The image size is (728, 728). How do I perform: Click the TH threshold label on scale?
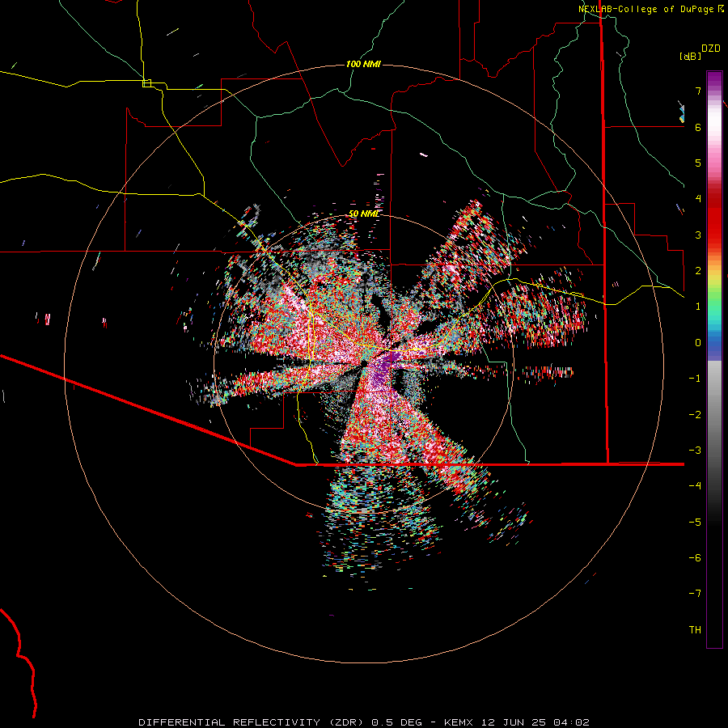[695, 630]
